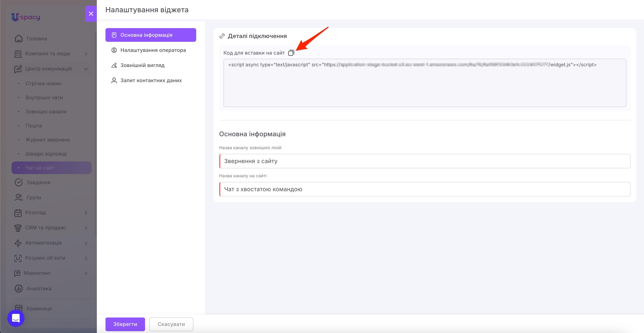This screenshot has height=333, width=644.
Task: Expand the Компанія та люди submenu arrow
Action: 86,54
